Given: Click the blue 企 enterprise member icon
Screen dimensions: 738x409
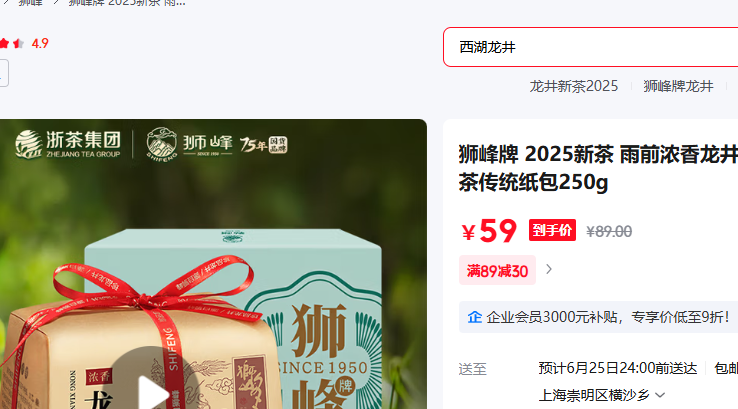Looking at the screenshot, I should [474, 317].
